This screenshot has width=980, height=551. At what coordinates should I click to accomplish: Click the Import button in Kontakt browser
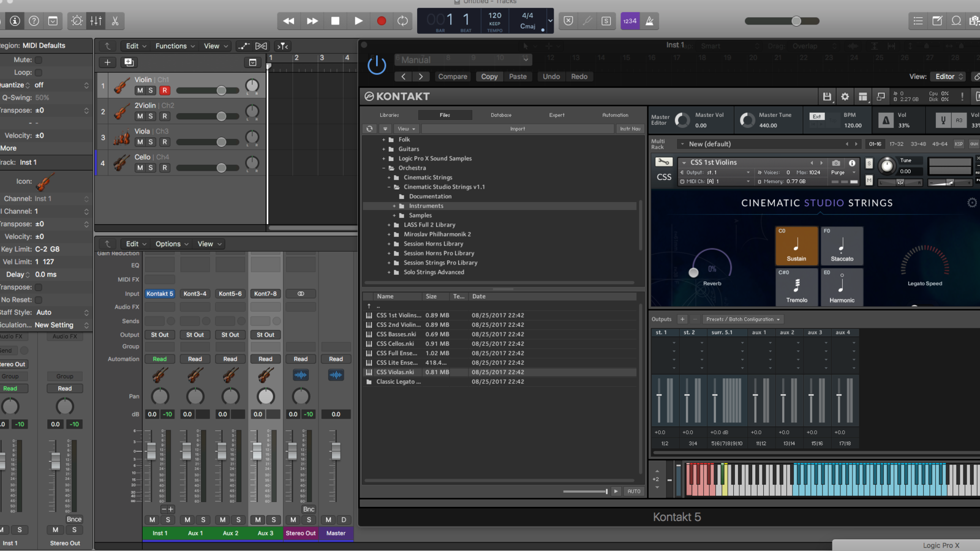(518, 129)
